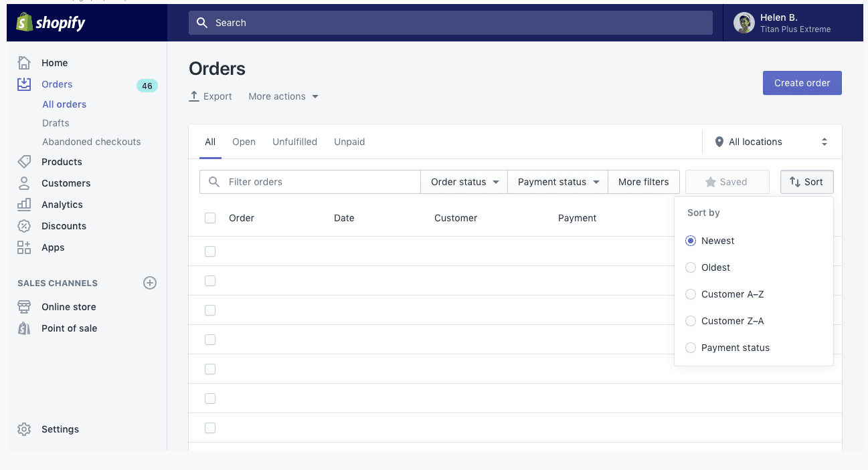Viewport: 868px width, 470px height.
Task: Click the Apps grid icon in sidebar
Action: [x=24, y=247]
